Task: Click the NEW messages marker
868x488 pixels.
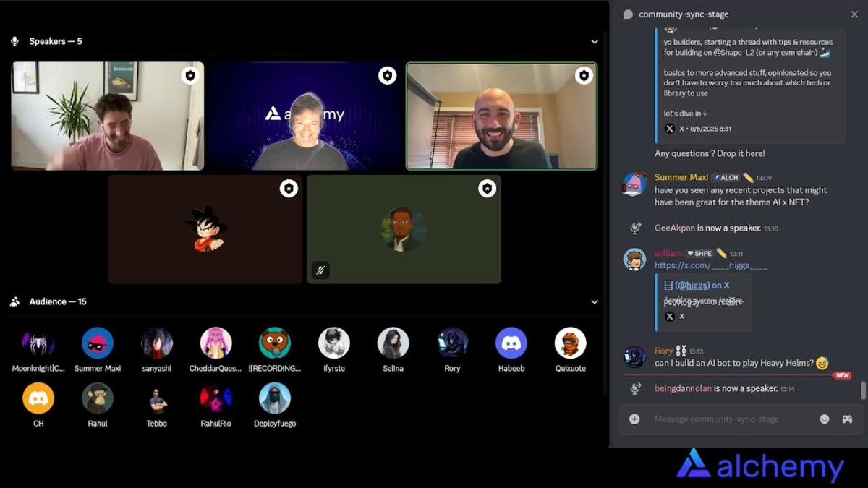Action: [x=842, y=375]
